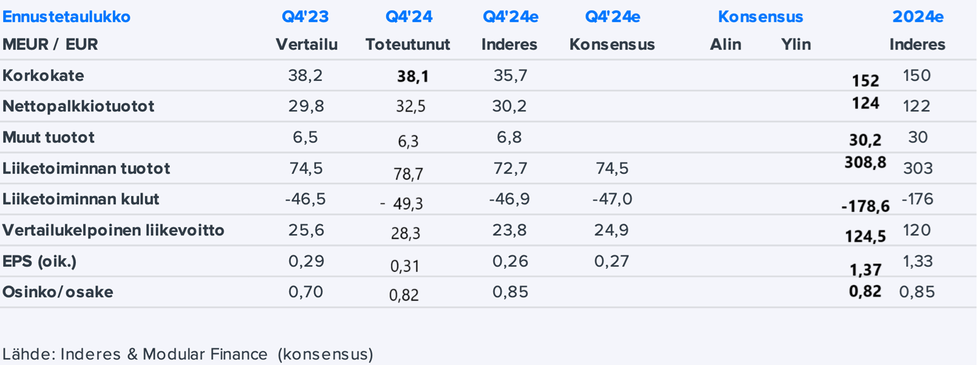980x365 pixels.
Task: Click the Lähde: Inderes & Modular Finance source line
Action: pos(188,354)
